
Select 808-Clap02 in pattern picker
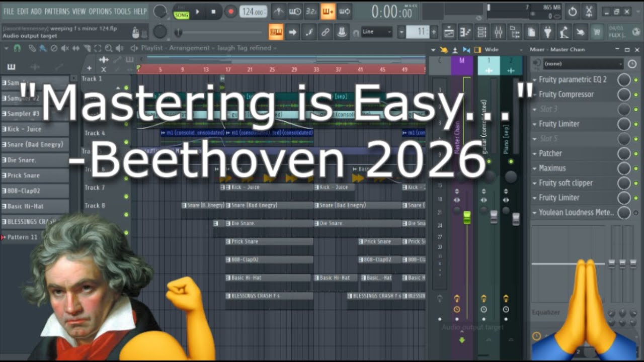click(x=35, y=191)
